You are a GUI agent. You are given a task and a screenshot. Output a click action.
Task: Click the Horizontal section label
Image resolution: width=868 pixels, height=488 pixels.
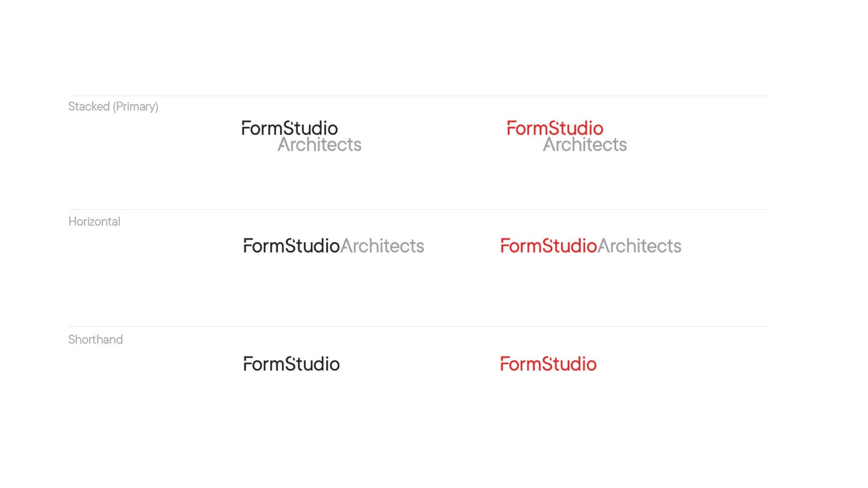(x=94, y=221)
